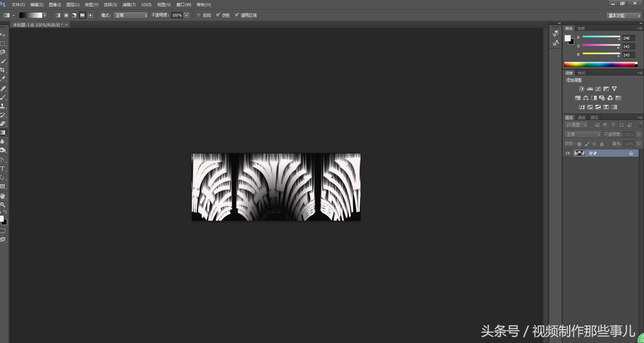Open the options bar 不透明度 slider arrow
The width and height of the screenshot is (644, 343).
point(186,15)
